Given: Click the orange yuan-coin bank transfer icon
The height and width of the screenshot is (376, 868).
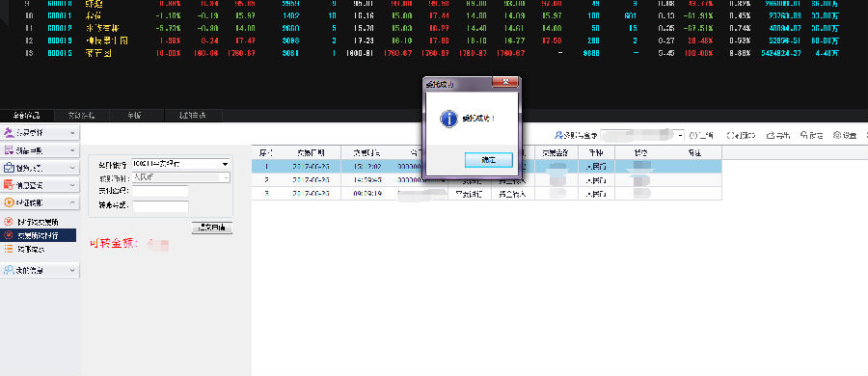Looking at the screenshot, I should point(9,203).
